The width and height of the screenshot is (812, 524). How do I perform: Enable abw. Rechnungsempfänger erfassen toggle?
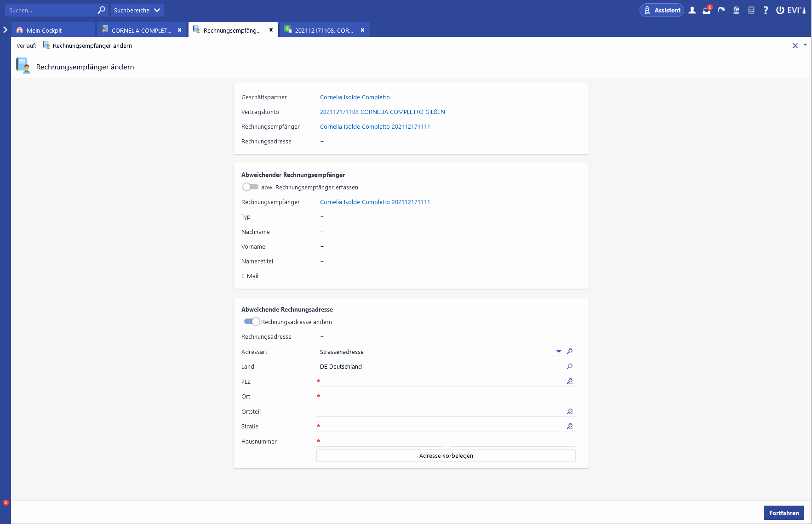pyautogui.click(x=250, y=187)
